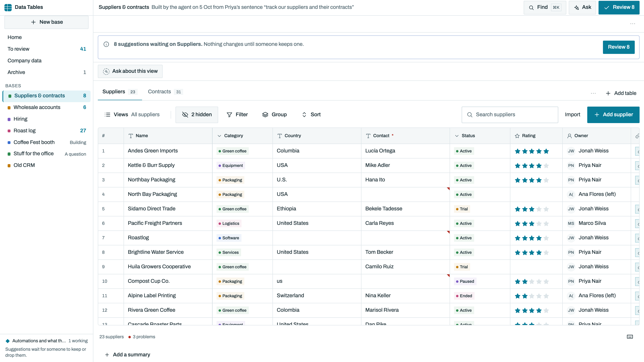Open the table options ellipsis beside Add table
The width and height of the screenshot is (644, 362).
593,93
